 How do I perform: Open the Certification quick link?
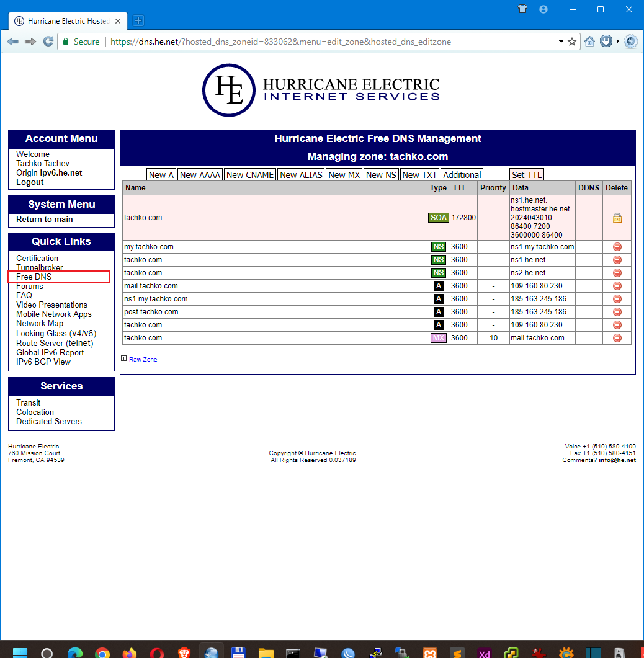(x=37, y=258)
